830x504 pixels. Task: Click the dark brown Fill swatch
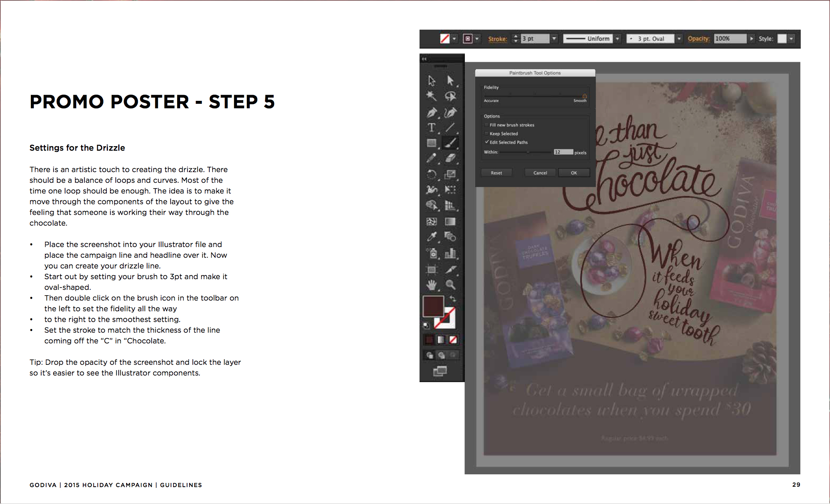433,306
